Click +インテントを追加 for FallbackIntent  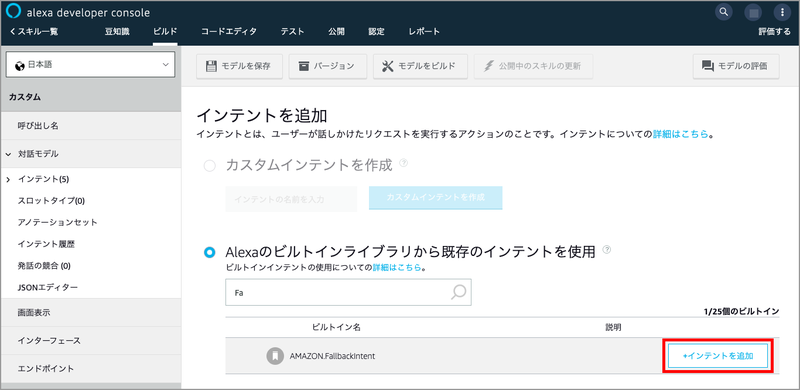(718, 356)
